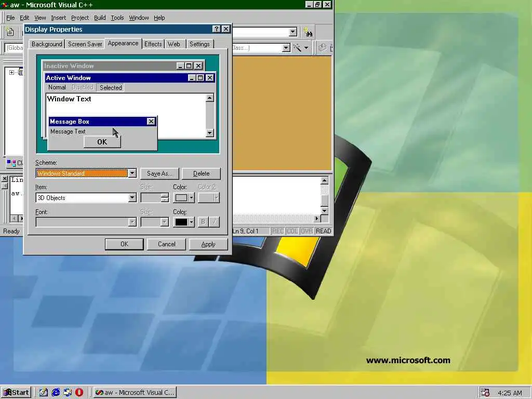The width and height of the screenshot is (532, 399).
Task: Open the Window menu
Action: [x=139, y=18]
